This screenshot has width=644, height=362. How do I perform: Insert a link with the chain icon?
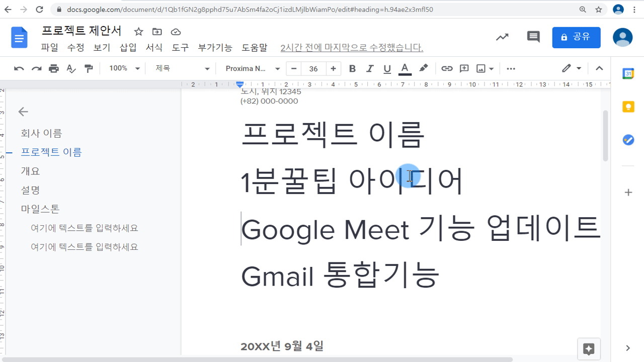tap(447, 69)
